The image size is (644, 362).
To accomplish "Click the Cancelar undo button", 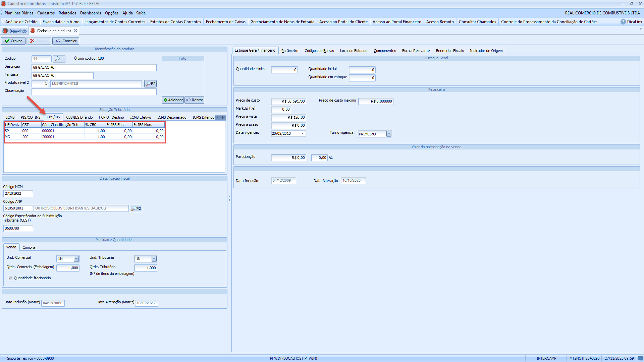I will click(66, 41).
